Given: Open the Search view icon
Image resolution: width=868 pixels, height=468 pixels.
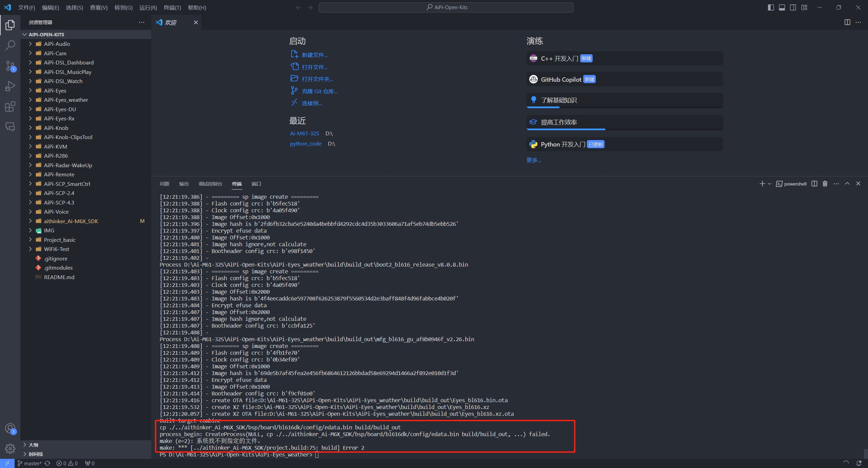Looking at the screenshot, I should (10, 45).
